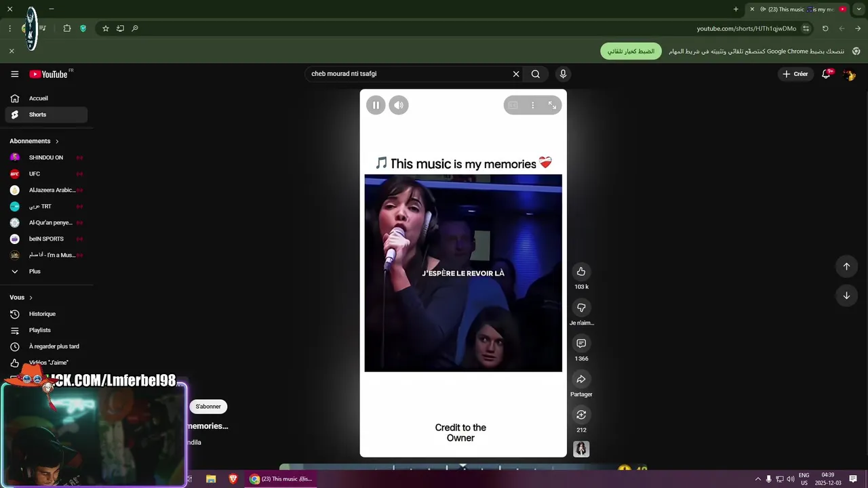The width and height of the screenshot is (868, 488).
Task: Start voice search with the microphone
Action: coord(563,74)
